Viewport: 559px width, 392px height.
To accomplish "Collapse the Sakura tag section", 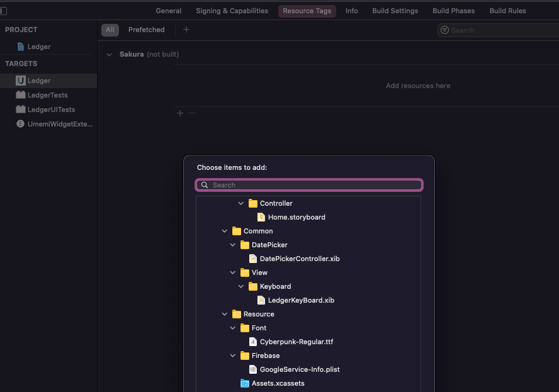I will [110, 55].
